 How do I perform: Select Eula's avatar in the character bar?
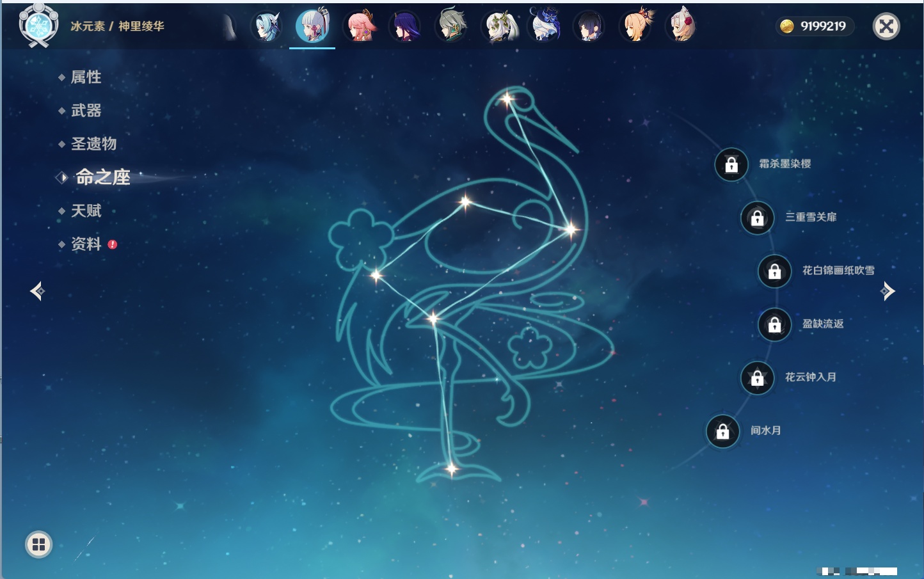coord(266,26)
